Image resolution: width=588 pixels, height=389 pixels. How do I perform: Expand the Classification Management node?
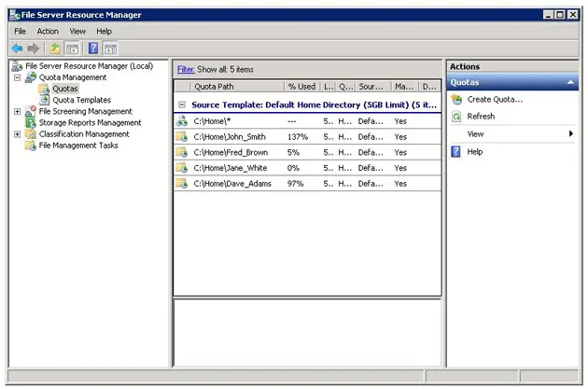point(18,133)
